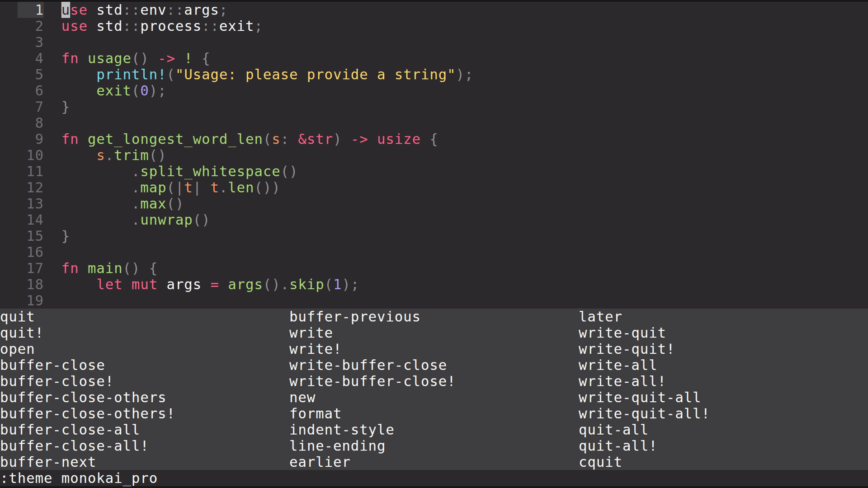The width and height of the screenshot is (868, 488).
Task: Pick the "earlier" command
Action: (320, 462)
